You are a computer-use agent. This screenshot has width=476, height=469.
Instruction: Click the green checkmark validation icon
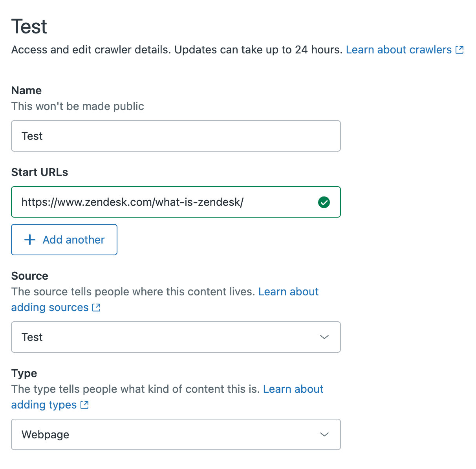324,202
